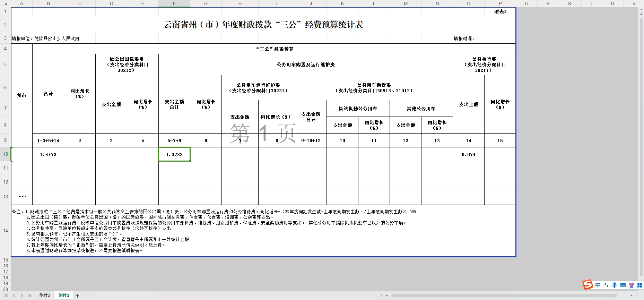Switch to the 附件2 sheet tab

(x=45, y=295)
